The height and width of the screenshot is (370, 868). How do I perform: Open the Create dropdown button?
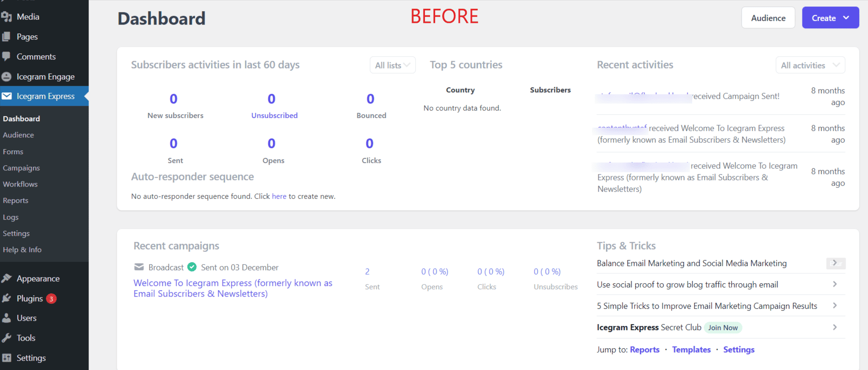click(830, 18)
